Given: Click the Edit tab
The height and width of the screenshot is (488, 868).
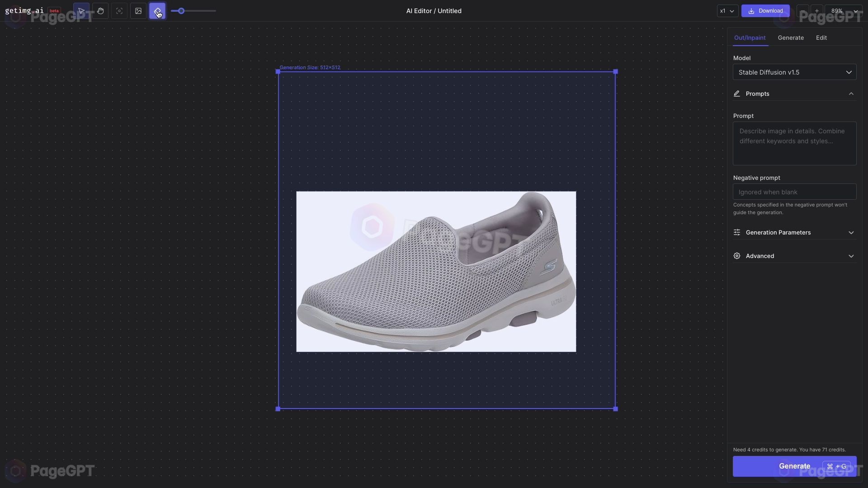Looking at the screenshot, I should click(x=821, y=38).
